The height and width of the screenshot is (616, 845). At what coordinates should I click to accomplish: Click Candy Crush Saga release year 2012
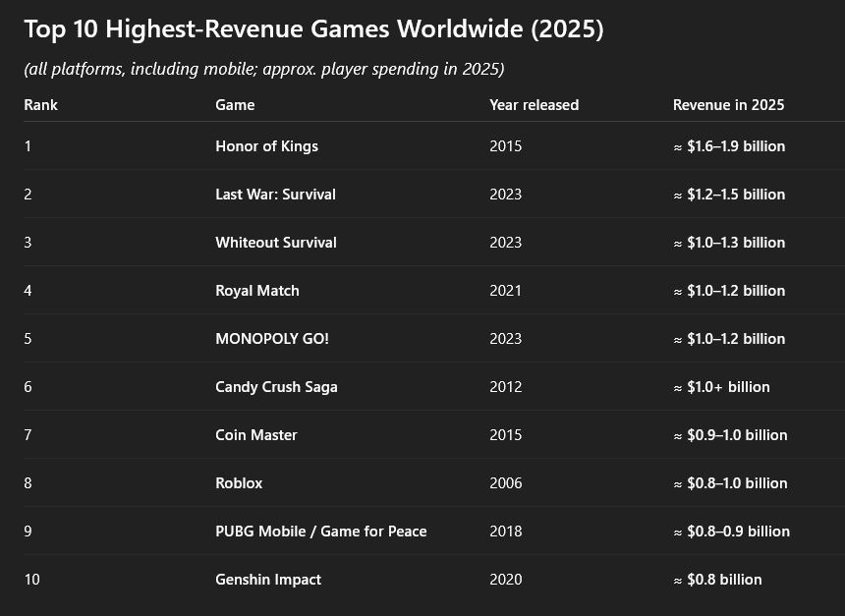(x=505, y=387)
